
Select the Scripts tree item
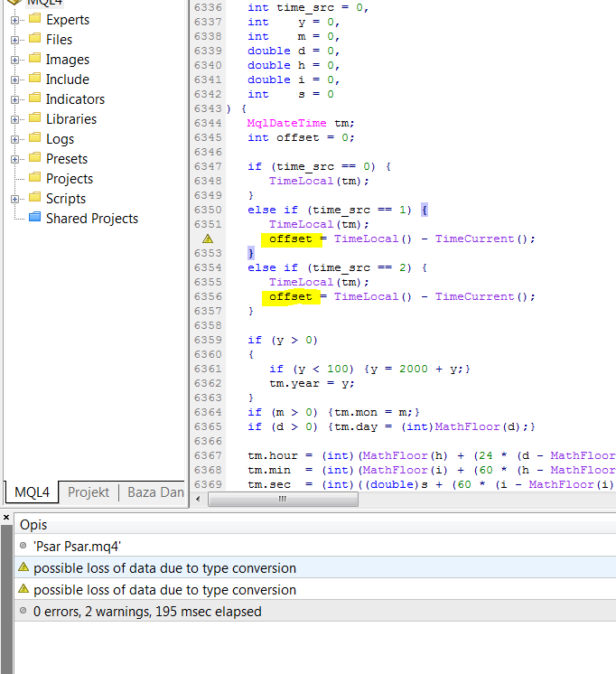(66, 199)
